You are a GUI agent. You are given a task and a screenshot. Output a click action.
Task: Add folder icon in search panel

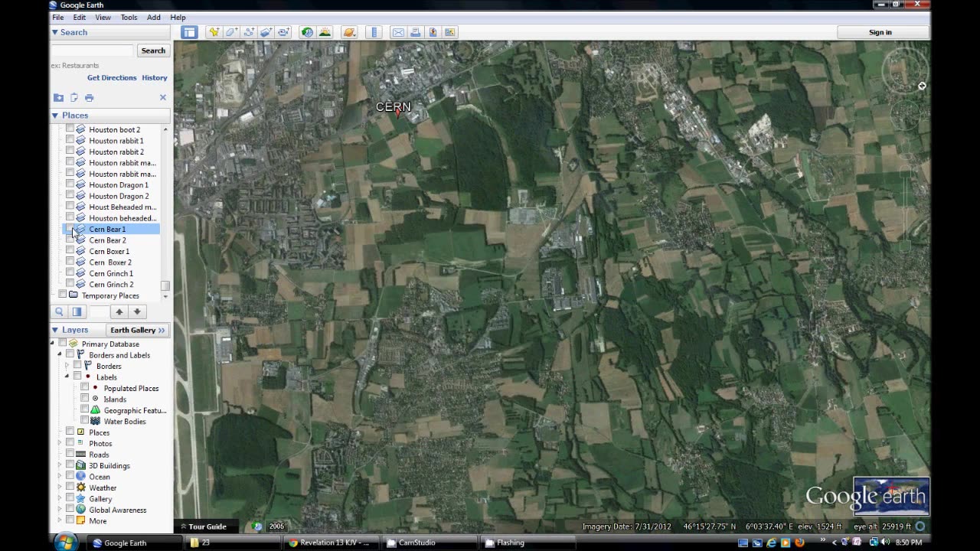[58, 97]
